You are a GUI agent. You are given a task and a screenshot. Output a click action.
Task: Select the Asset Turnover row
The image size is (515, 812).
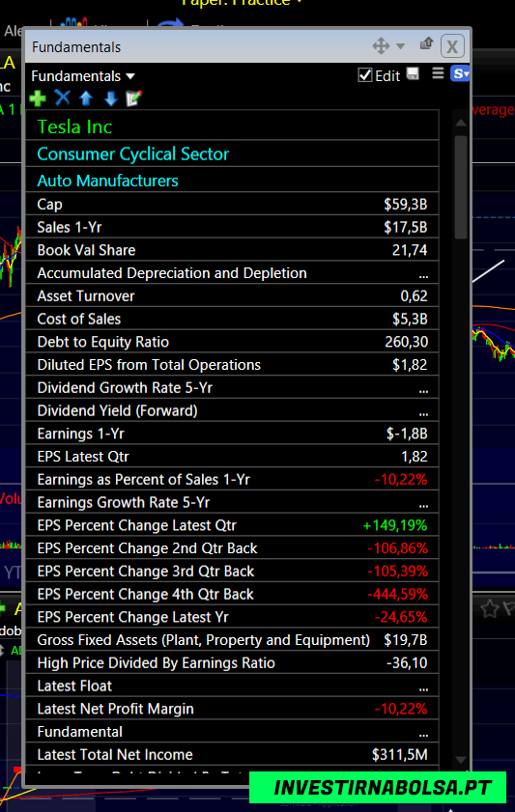pos(232,295)
